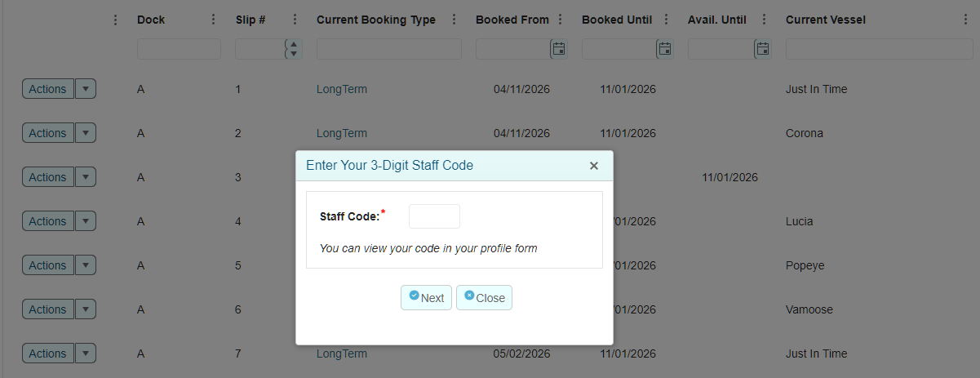Click the Dock filter text box
The width and height of the screenshot is (980, 378).
(179, 49)
